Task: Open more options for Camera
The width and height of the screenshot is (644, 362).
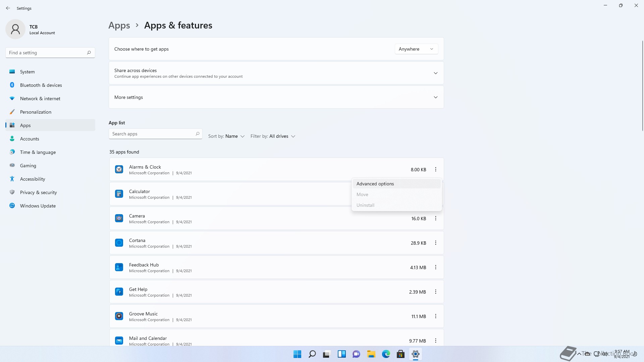Action: (436, 219)
